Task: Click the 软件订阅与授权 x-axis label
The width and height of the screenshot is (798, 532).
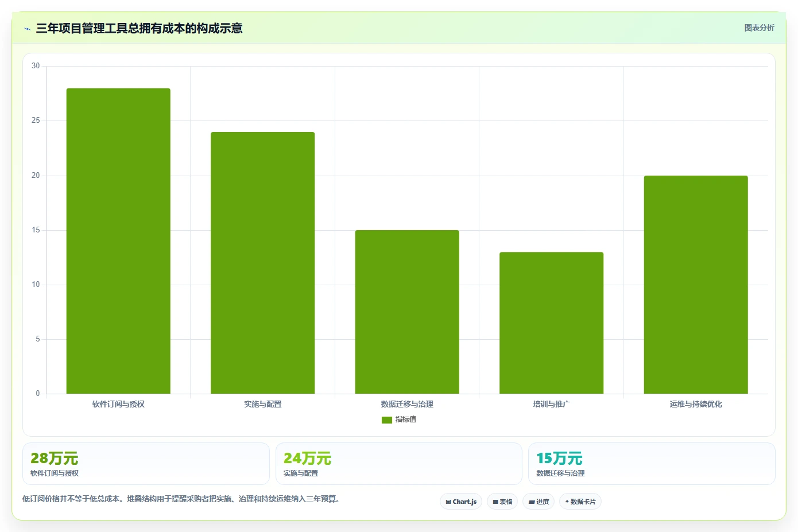Action: (118, 404)
